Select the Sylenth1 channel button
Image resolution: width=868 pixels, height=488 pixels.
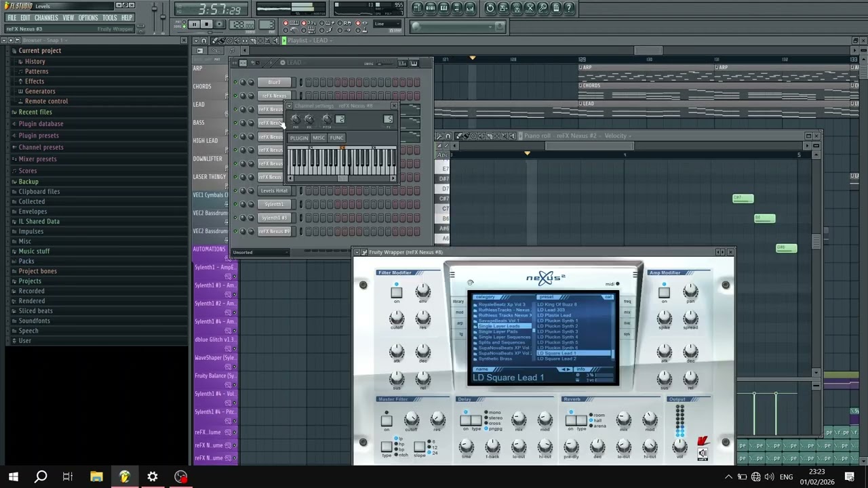coord(274,204)
